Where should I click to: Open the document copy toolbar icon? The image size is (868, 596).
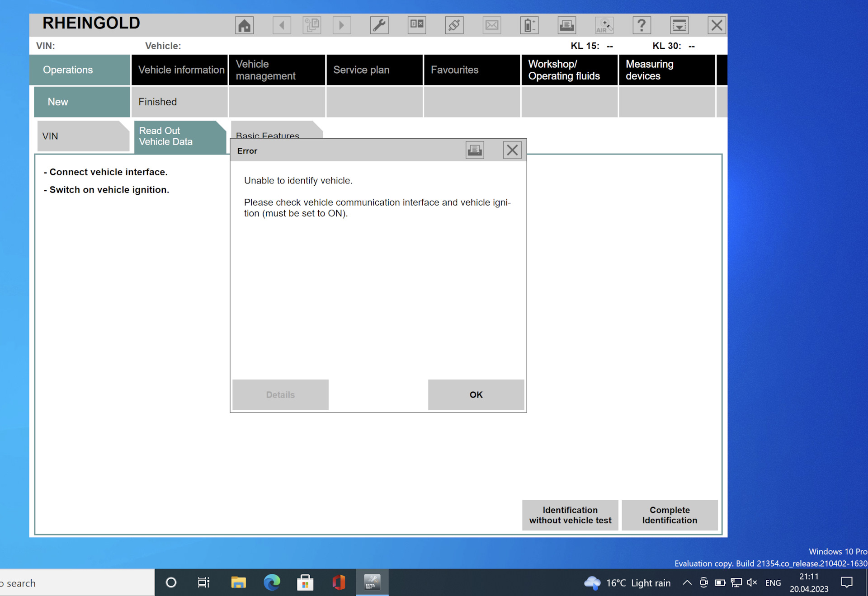coord(312,25)
